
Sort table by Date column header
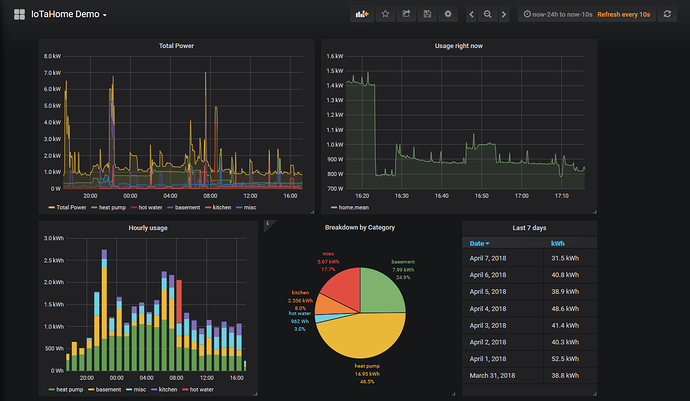[479, 243]
